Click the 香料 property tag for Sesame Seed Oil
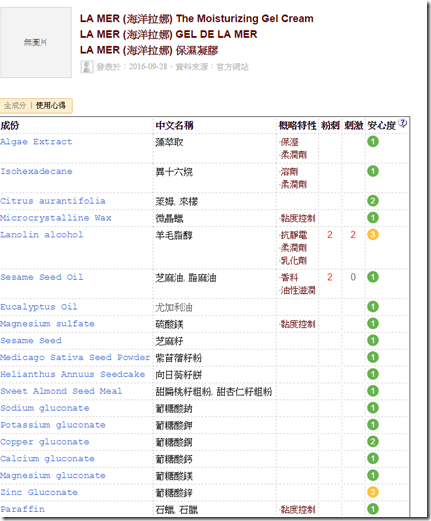The width and height of the screenshot is (431, 521). [x=289, y=278]
